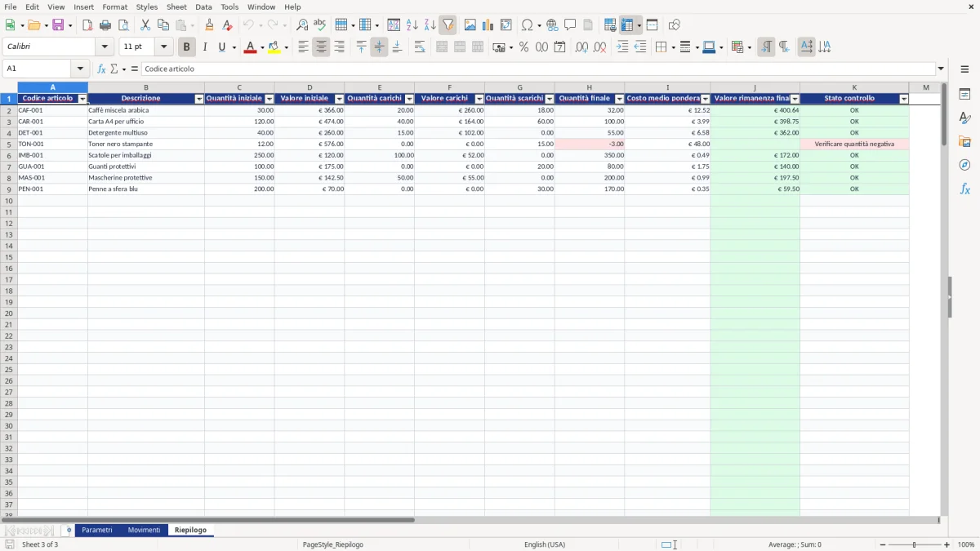
Task: Open Borders dropdown arrow
Action: 673,47
